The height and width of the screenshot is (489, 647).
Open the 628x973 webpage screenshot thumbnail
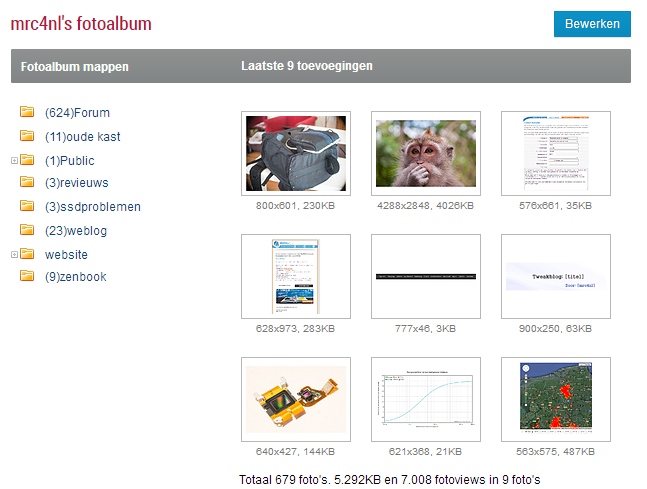point(296,276)
